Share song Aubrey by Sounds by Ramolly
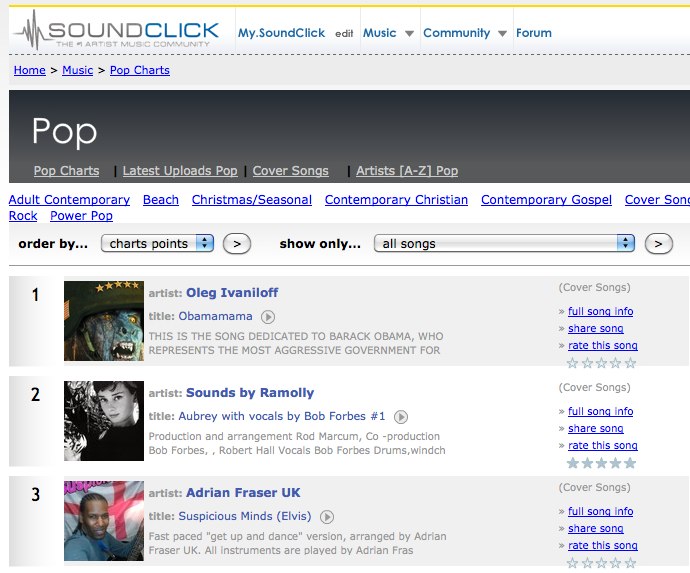The width and height of the screenshot is (690, 573). (x=595, y=429)
